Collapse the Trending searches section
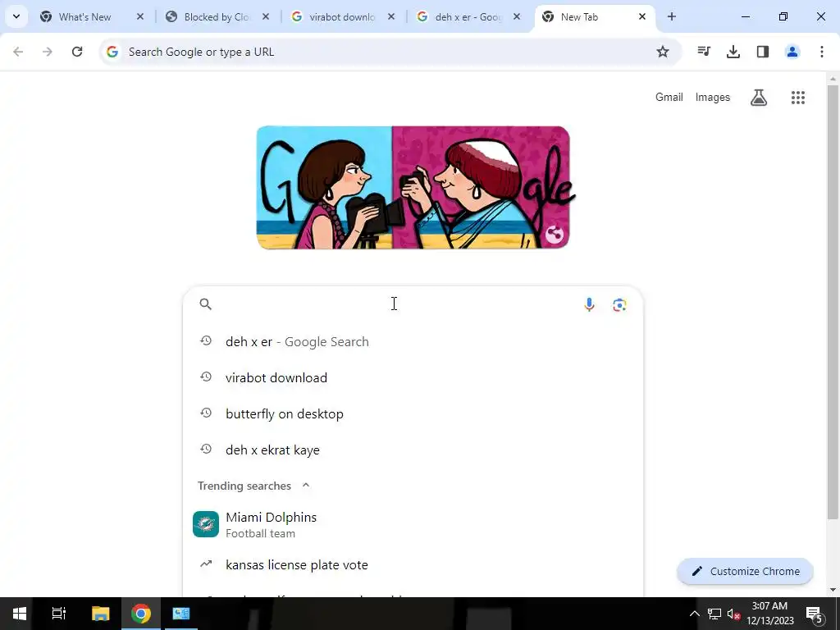 306,486
